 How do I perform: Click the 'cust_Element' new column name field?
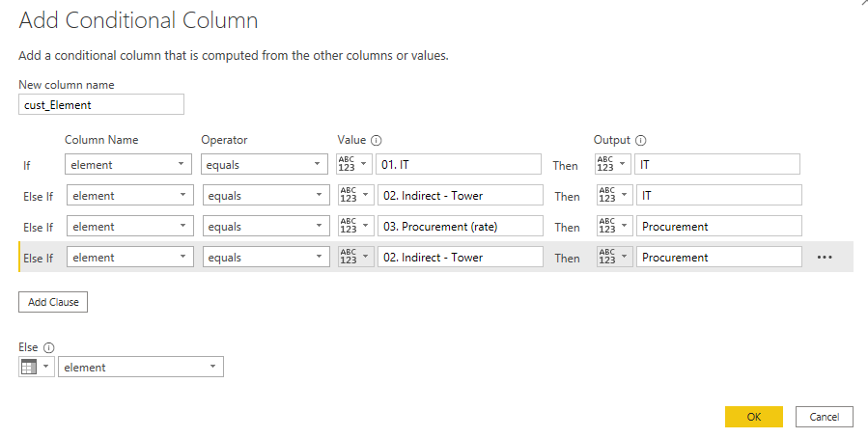pos(101,104)
